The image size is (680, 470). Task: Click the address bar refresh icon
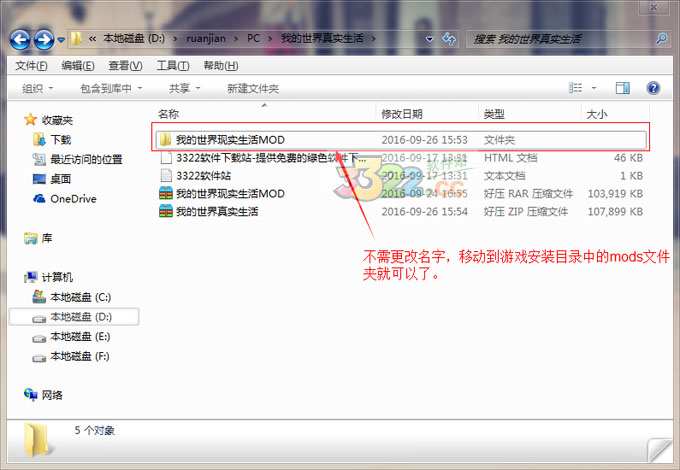click(x=449, y=39)
